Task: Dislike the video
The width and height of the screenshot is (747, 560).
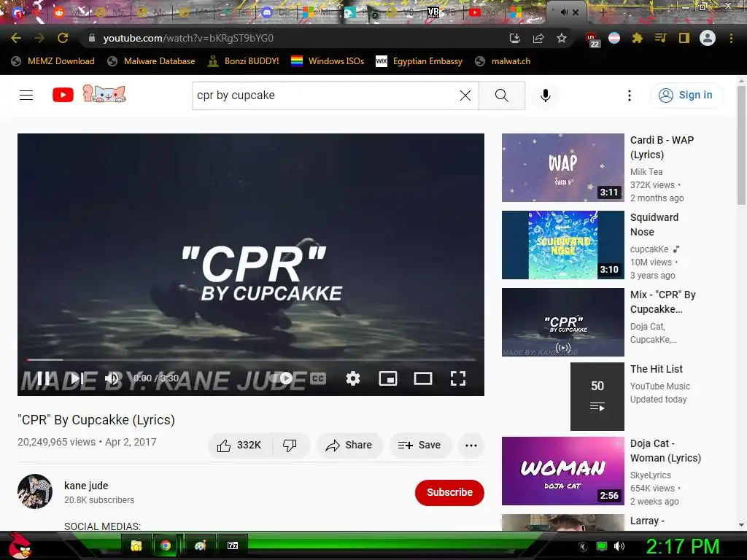Action: click(290, 446)
